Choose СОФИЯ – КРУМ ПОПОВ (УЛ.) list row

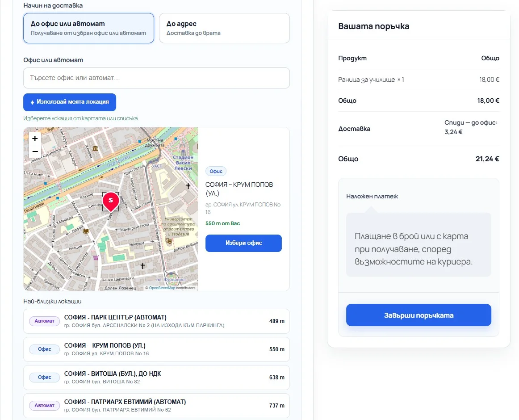point(157,349)
